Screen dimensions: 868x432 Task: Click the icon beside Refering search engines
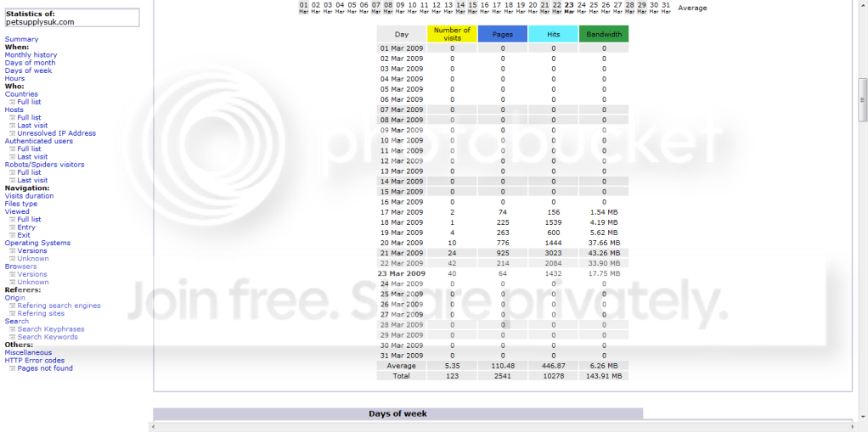click(12, 306)
